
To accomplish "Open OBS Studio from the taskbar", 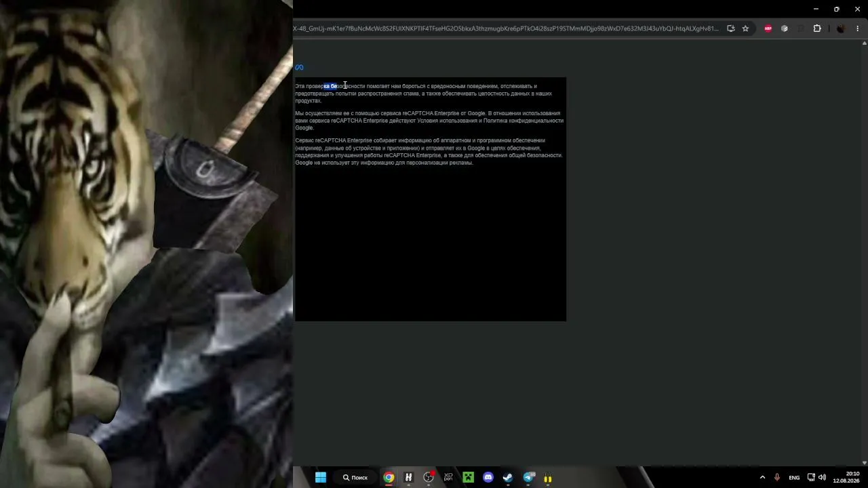I will click(x=429, y=477).
